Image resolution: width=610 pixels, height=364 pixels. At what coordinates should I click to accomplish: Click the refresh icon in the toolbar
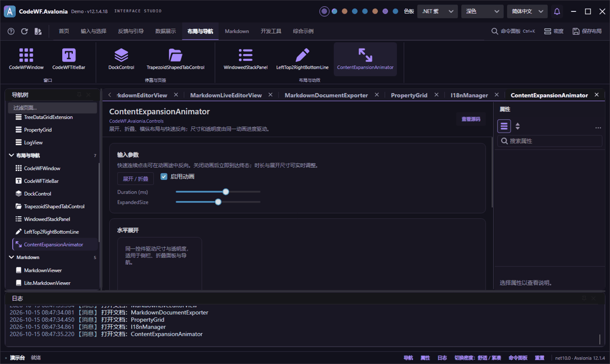(24, 31)
